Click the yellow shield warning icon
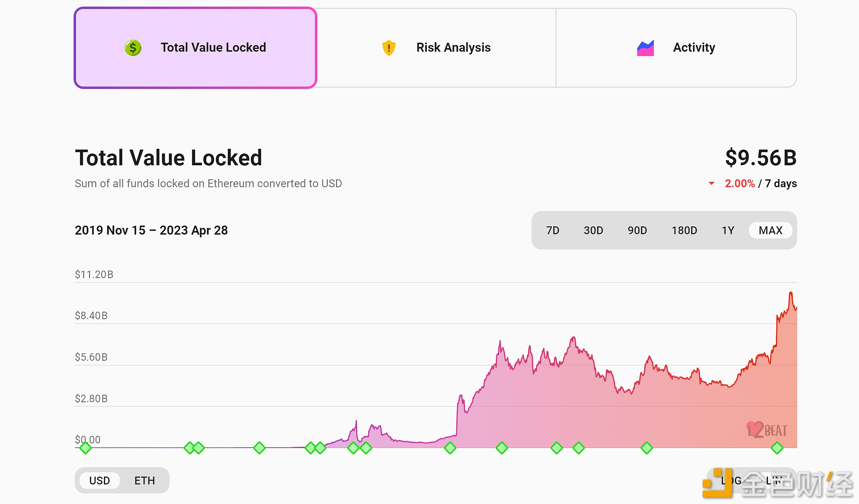Viewport: 859px width, 504px height. pyautogui.click(x=389, y=48)
